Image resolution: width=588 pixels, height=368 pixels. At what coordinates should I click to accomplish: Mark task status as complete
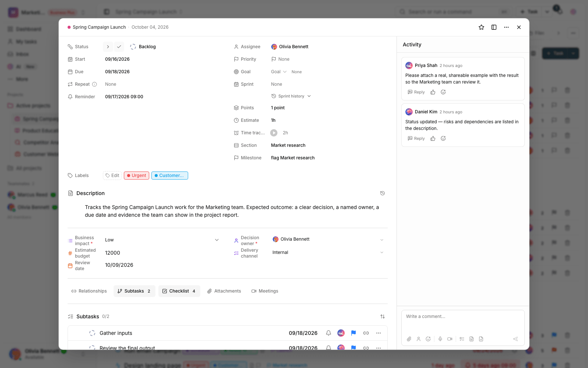119,47
